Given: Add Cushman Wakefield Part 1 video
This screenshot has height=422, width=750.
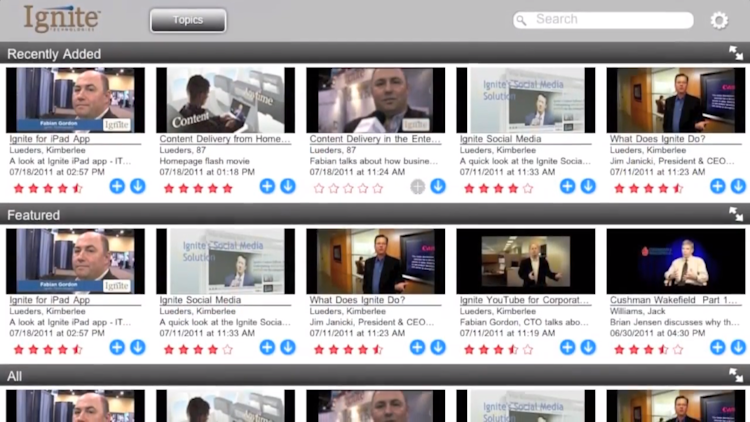Looking at the screenshot, I should [718, 347].
